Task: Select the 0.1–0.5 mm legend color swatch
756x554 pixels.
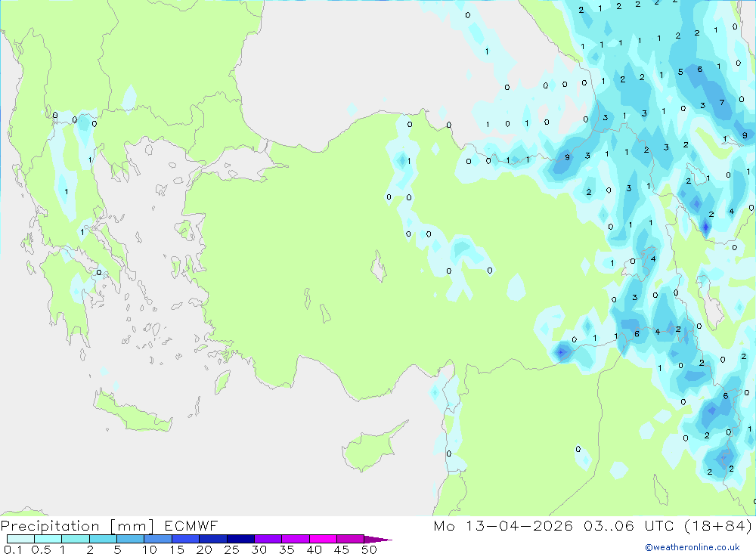Action: 20,539
